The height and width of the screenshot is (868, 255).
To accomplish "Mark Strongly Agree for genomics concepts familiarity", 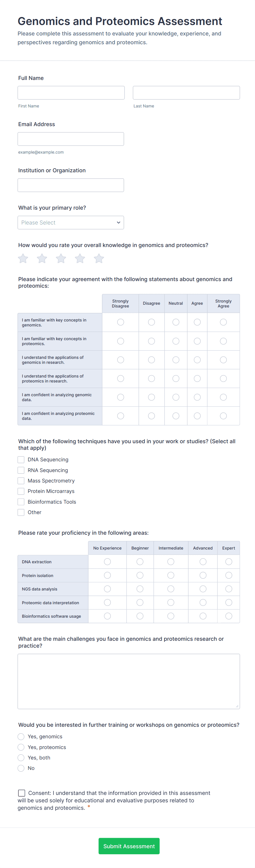I will coord(223,323).
